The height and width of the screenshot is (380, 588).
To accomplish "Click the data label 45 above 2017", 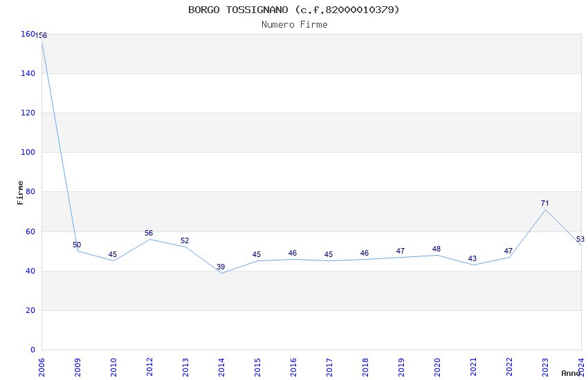I will [x=329, y=254].
